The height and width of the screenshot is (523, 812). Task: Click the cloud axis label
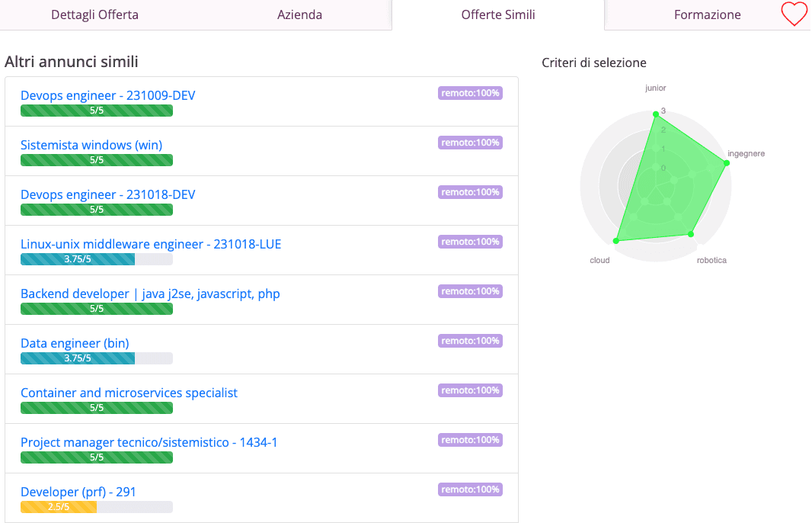click(599, 260)
